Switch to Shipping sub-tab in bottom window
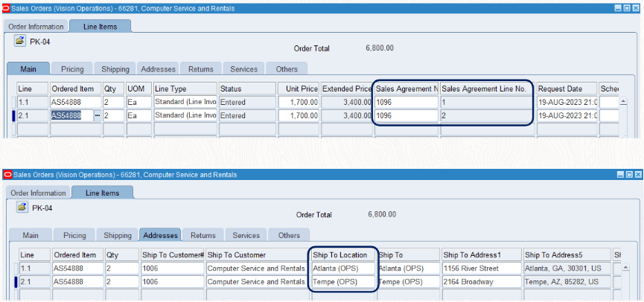The width and height of the screenshot is (644, 302). click(118, 236)
